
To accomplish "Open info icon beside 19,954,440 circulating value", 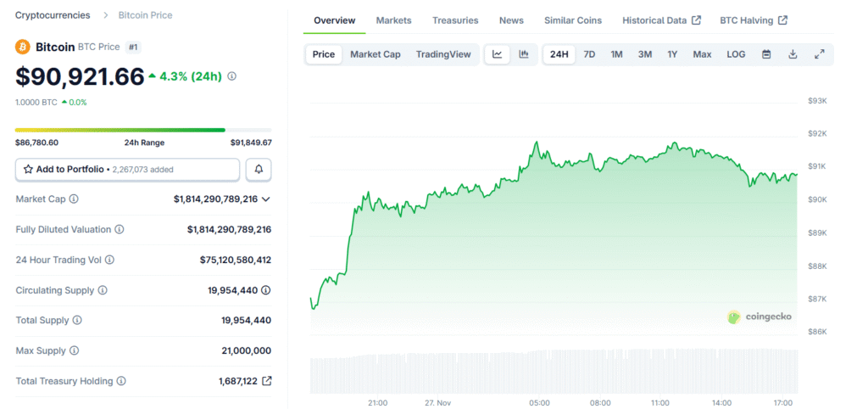I will pyautogui.click(x=266, y=290).
